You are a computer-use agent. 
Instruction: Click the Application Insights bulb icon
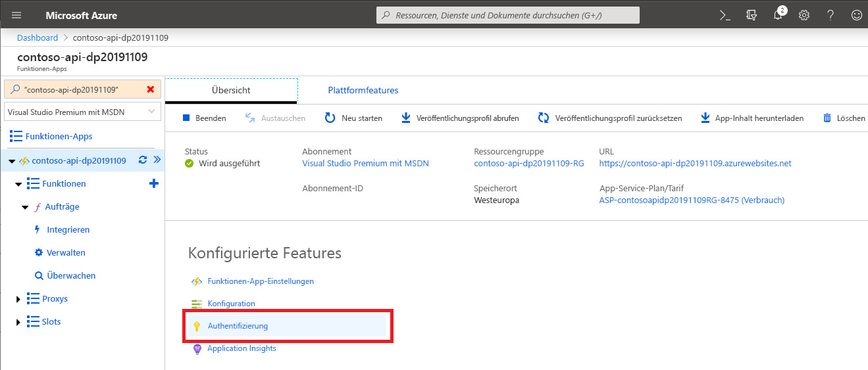point(196,348)
